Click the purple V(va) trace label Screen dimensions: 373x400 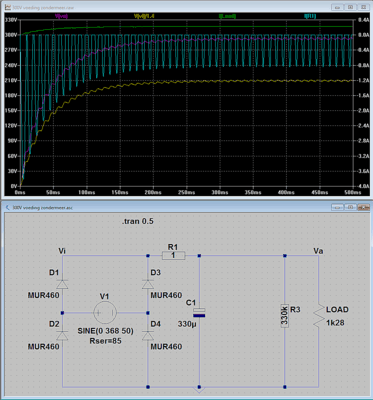coord(62,16)
